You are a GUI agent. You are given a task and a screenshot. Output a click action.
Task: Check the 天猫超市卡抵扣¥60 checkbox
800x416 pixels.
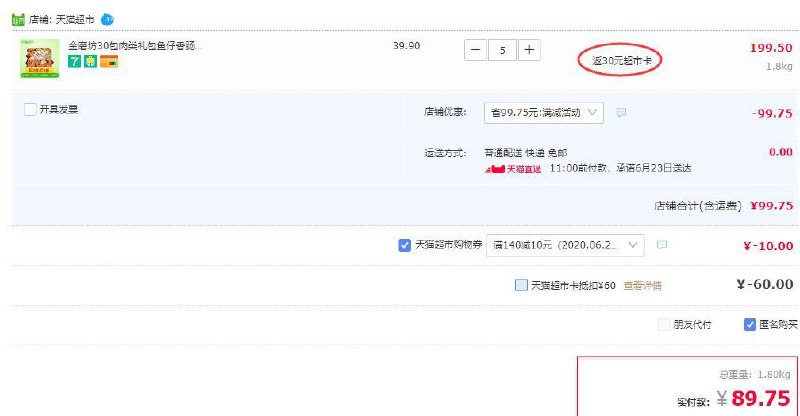521,285
